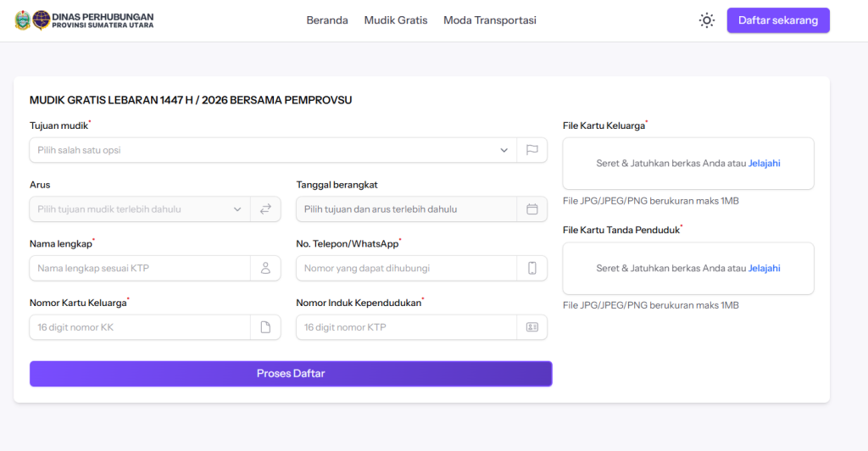Focus the Nama lengkap input field
The width and height of the screenshot is (868, 451).
click(140, 269)
